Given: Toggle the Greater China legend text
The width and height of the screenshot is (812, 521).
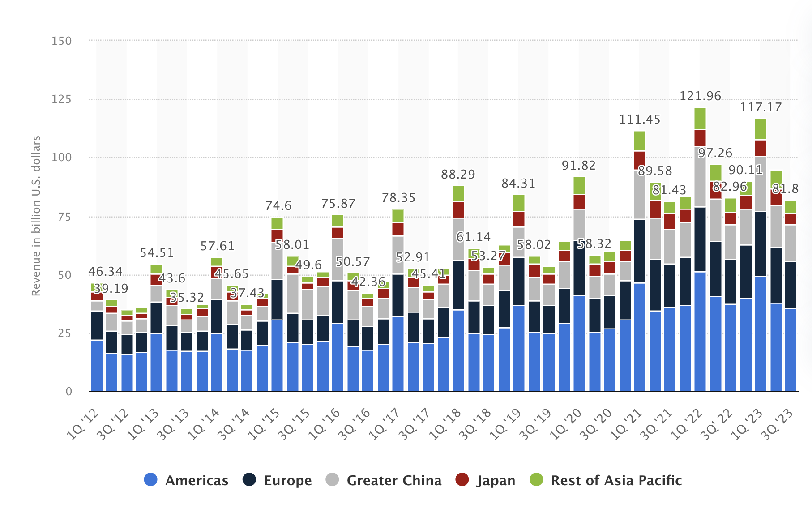Looking at the screenshot, I should (x=394, y=480).
